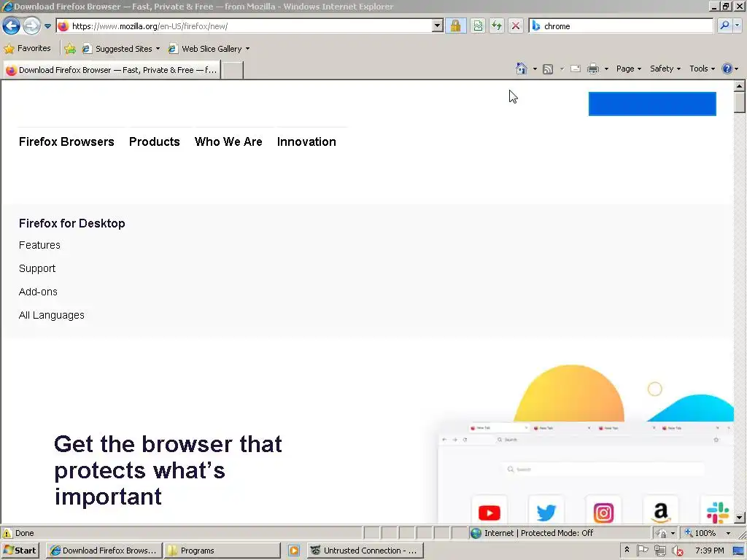Open the security lock report icon

click(455, 26)
